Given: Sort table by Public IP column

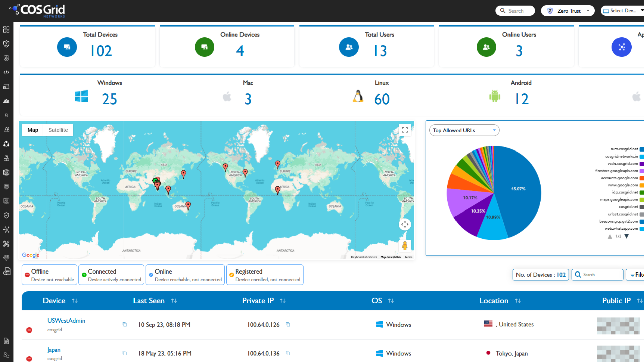Looking at the screenshot, I should pos(640,301).
